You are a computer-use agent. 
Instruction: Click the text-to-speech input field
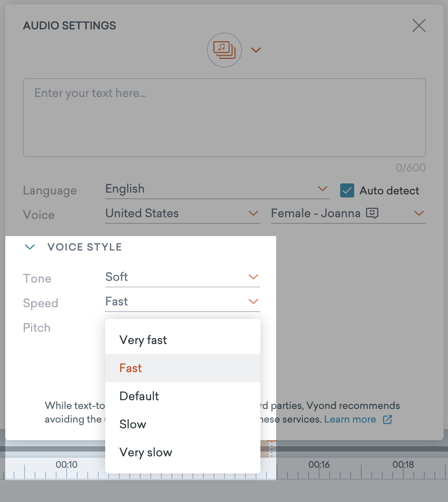(x=224, y=118)
